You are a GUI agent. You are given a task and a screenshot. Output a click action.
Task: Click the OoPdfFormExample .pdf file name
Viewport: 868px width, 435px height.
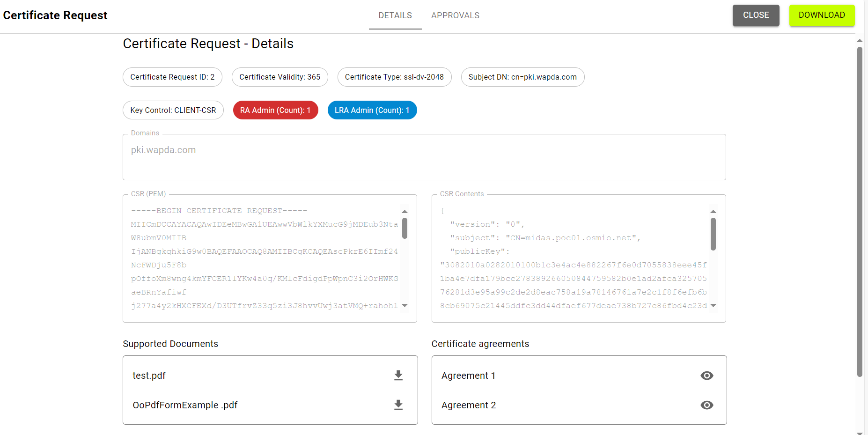click(185, 405)
